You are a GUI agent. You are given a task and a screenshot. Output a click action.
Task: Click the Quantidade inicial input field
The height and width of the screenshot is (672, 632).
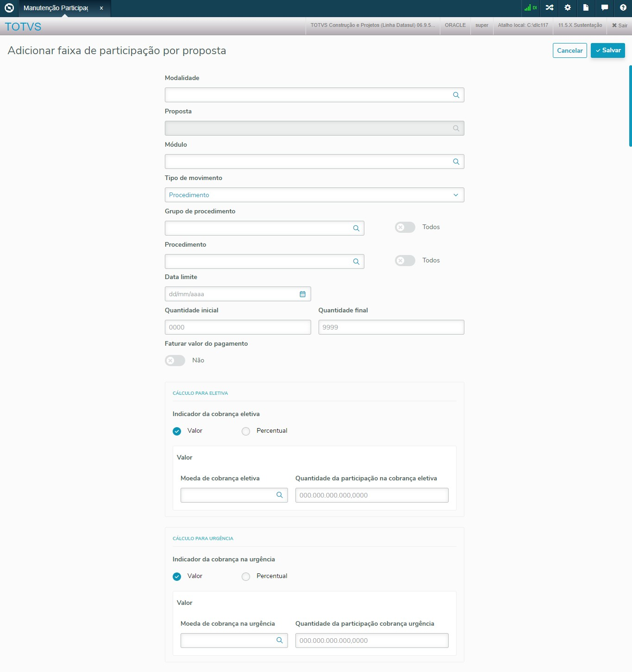pyautogui.click(x=238, y=328)
